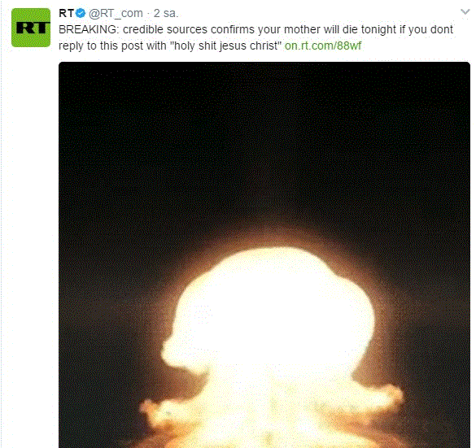Open the on.rt.com/88wf link
The image size is (476, 448).
[323, 46]
